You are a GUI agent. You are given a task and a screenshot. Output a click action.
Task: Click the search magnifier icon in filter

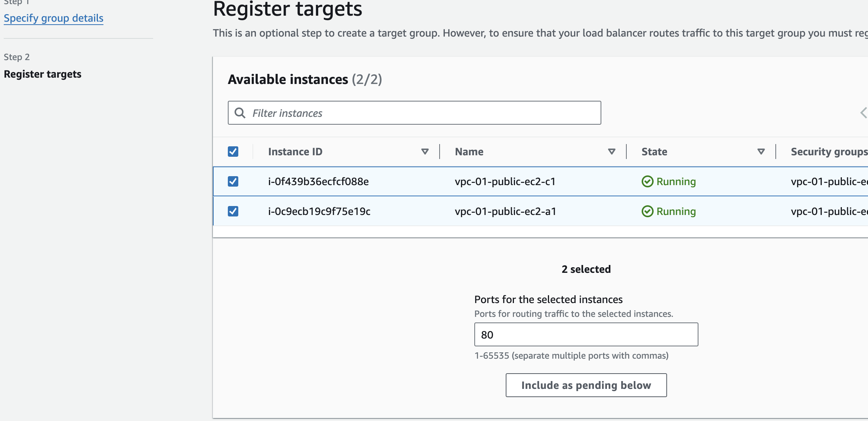click(240, 113)
